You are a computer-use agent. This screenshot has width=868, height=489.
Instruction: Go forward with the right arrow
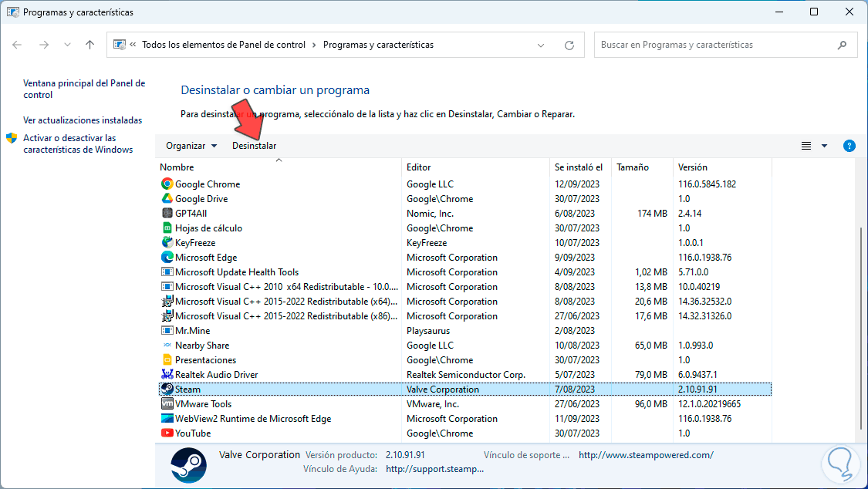coord(44,45)
